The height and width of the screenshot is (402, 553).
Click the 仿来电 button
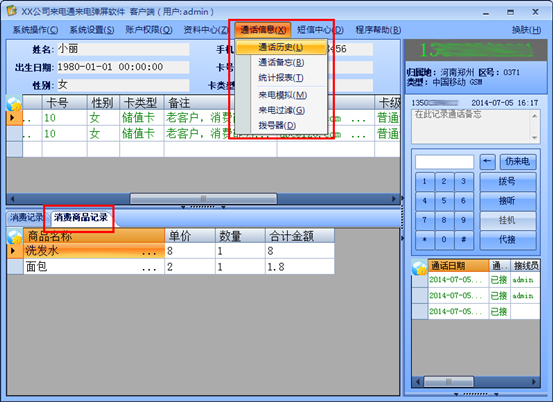[x=518, y=162]
